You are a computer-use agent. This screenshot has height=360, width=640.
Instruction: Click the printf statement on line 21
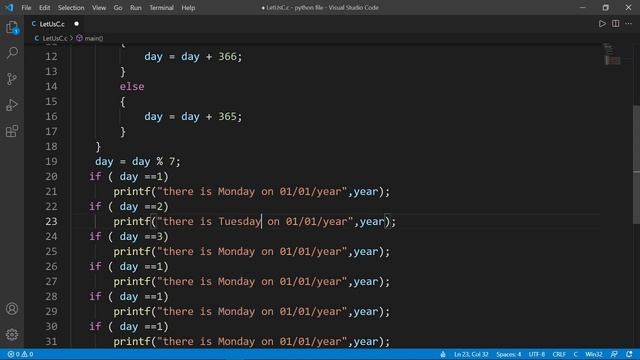(252, 191)
